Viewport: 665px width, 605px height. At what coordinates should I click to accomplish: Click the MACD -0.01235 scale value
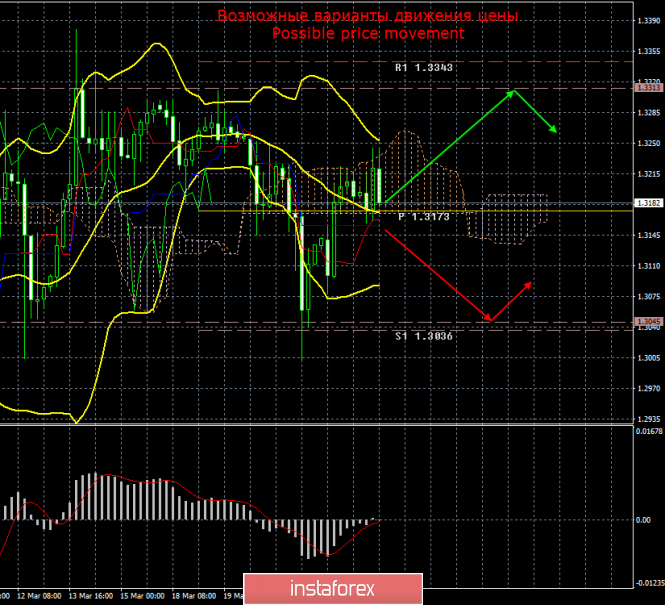[649, 583]
